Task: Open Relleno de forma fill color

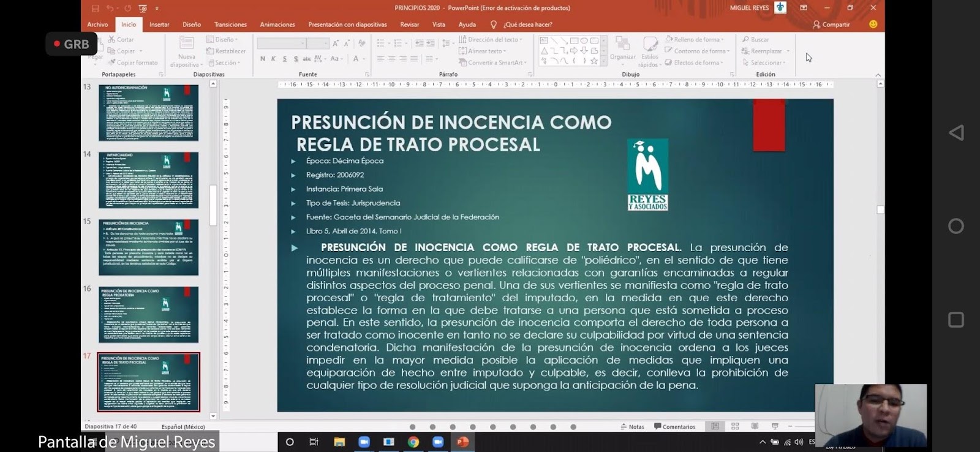Action: 694,39
